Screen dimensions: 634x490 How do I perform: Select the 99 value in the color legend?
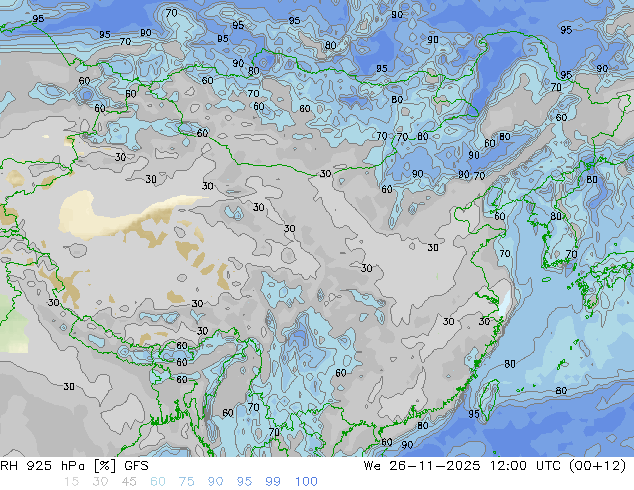click(273, 482)
